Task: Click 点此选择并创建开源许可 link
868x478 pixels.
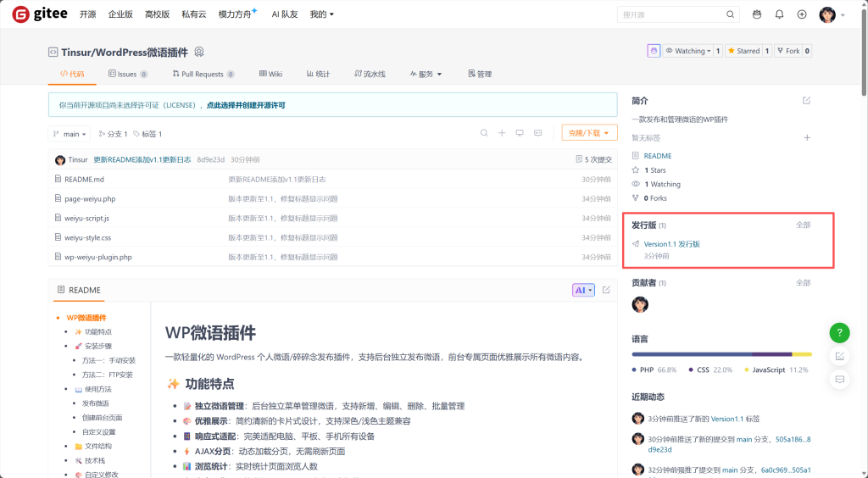Action: 246,105
